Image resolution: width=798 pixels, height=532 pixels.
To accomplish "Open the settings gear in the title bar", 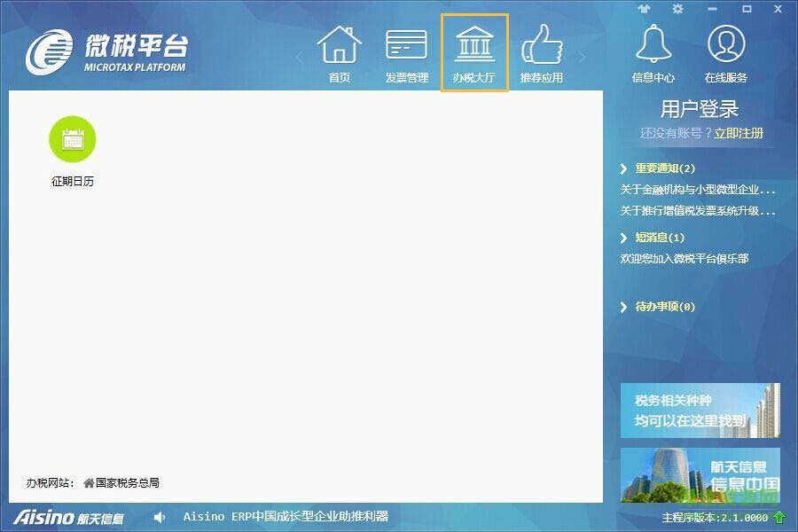I will 676,9.
